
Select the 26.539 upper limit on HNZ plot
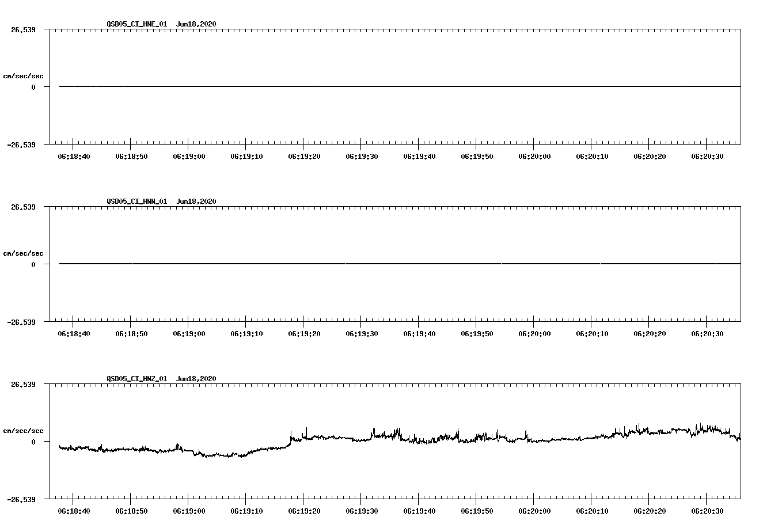pyautogui.click(x=23, y=384)
